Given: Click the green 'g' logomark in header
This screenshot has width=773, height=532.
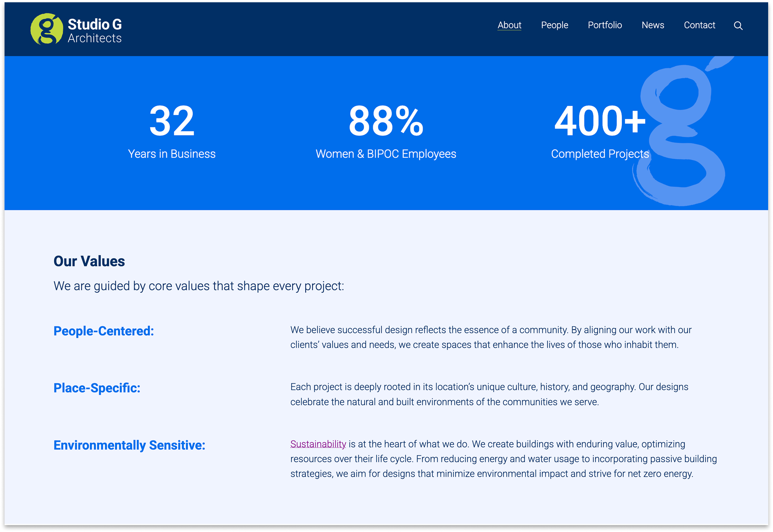Looking at the screenshot, I should tap(47, 29).
